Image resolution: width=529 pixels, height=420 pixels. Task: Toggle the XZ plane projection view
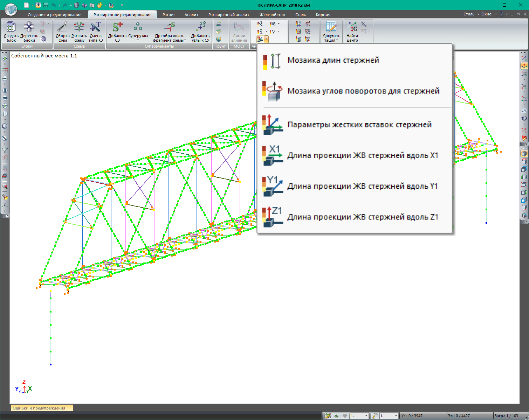(524, 73)
